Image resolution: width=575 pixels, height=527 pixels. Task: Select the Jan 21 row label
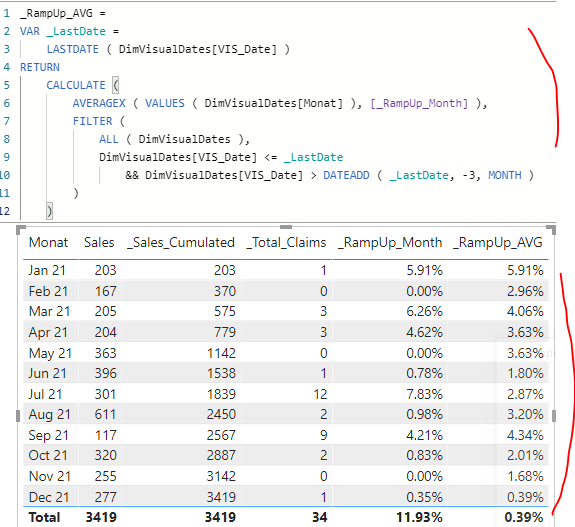point(47,270)
